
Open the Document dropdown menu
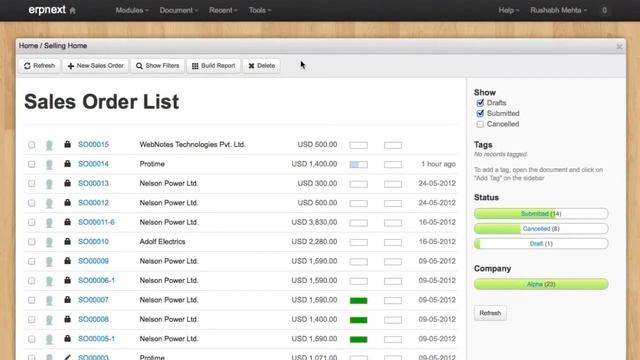178,10
